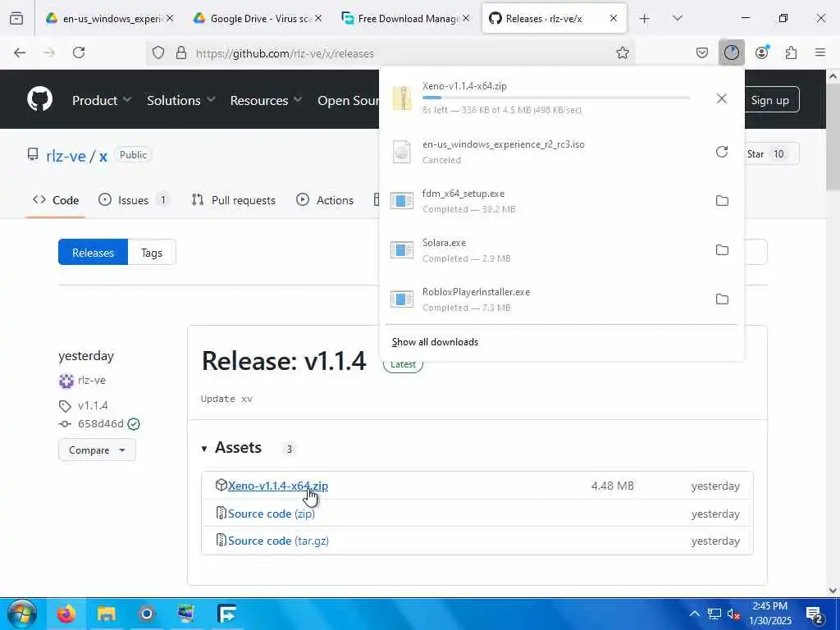Show Solara.exe in folder
Screen dimensions: 840x630
pyautogui.click(x=722, y=250)
